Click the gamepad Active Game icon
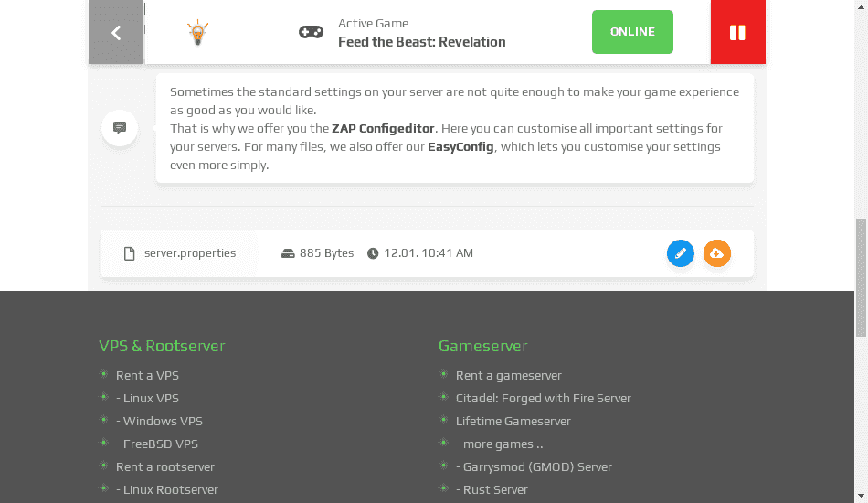This screenshot has height=503, width=868. tap(311, 33)
